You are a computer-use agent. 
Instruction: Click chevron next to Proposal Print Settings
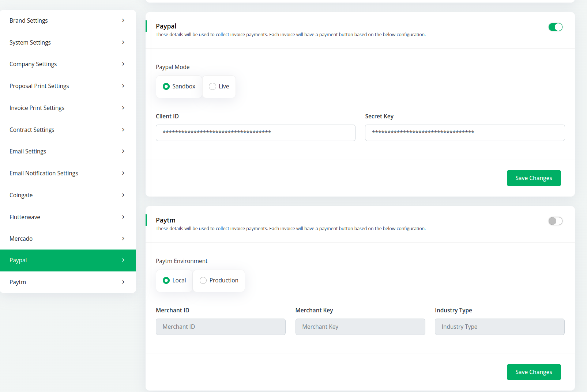123,86
